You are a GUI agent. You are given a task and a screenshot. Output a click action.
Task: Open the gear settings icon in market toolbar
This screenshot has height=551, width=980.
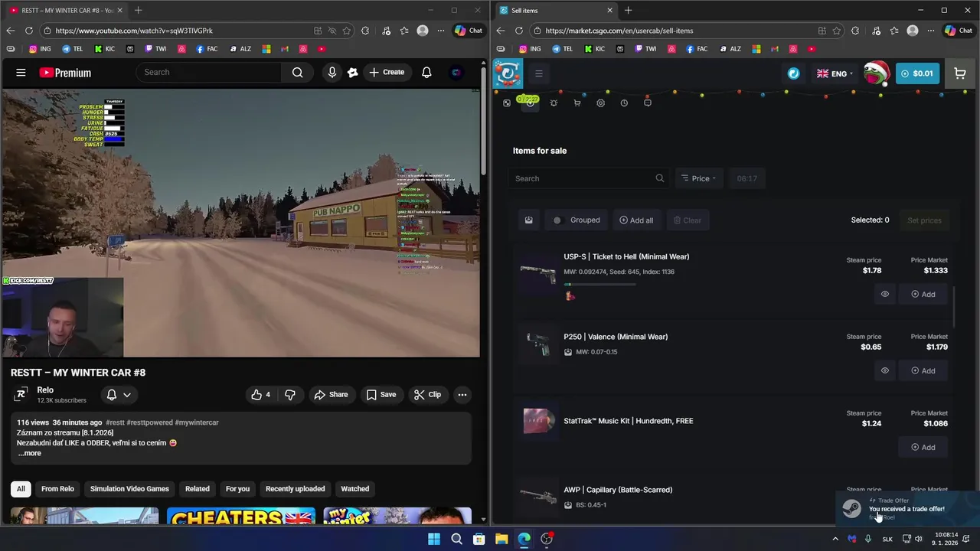click(x=600, y=103)
